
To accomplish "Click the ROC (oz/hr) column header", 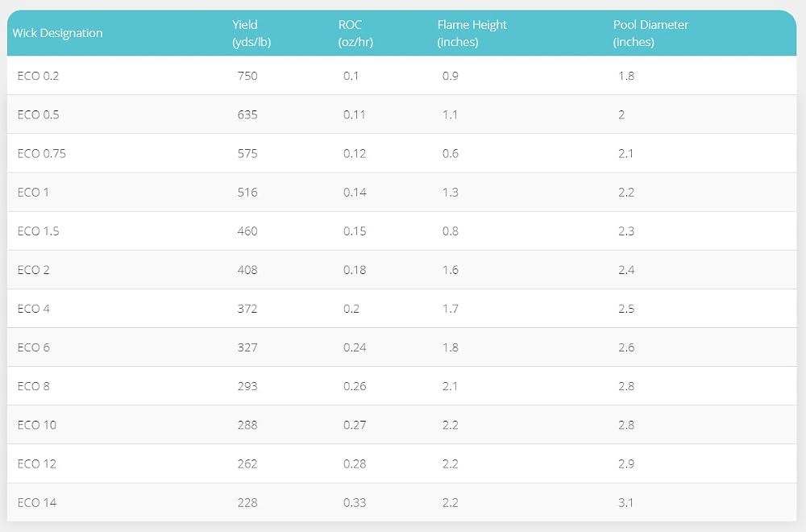I will 355,33.
